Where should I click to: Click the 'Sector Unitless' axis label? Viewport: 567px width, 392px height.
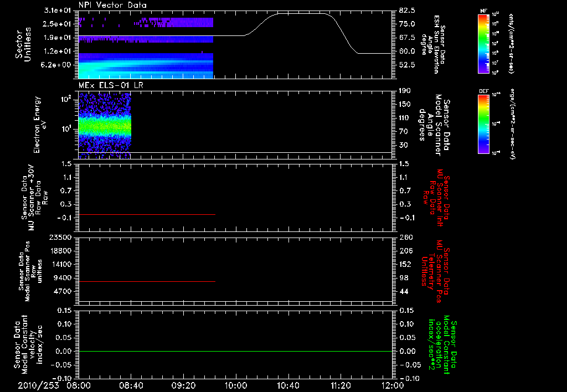click(23, 44)
